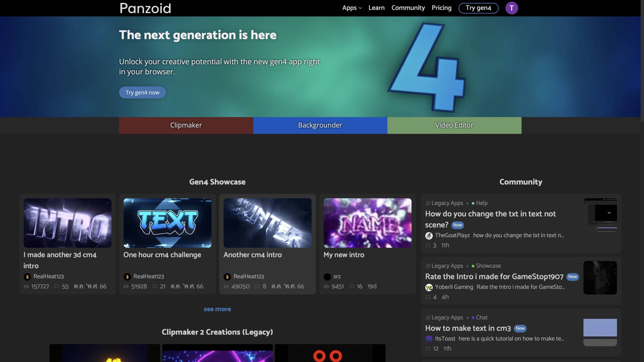Click the Legacy Apps breadcrumb above Help
Image resolution: width=644 pixels, height=362 pixels.
point(447,203)
